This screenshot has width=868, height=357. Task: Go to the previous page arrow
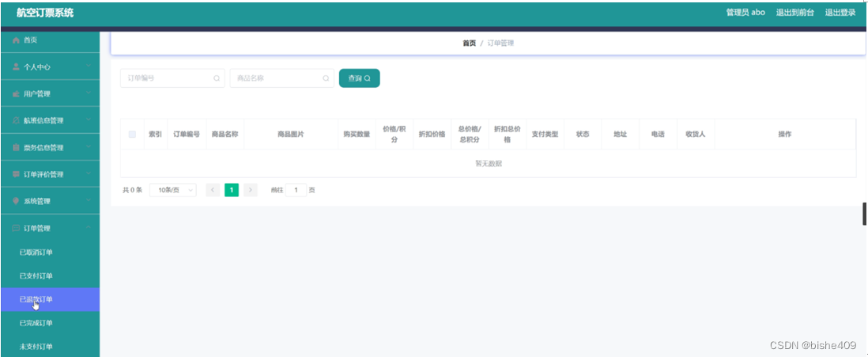click(213, 190)
